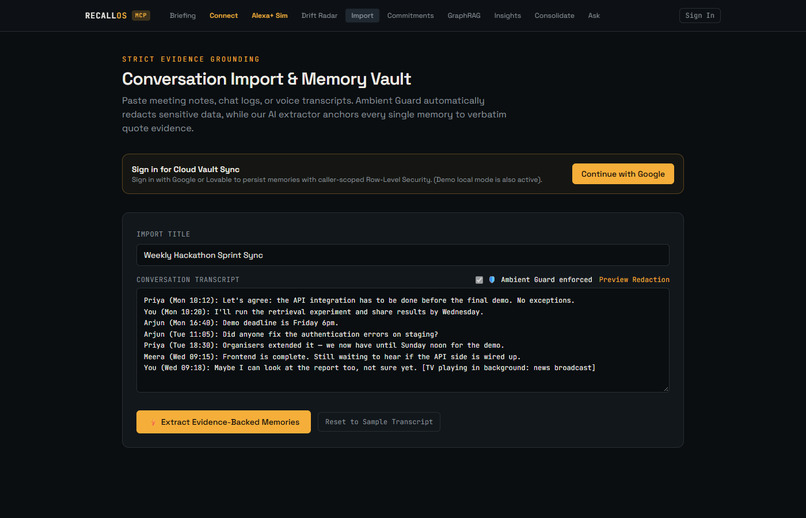Image resolution: width=806 pixels, height=518 pixels.
Task: Click the 'Ambient Guard enforced' text
Action: (x=546, y=280)
